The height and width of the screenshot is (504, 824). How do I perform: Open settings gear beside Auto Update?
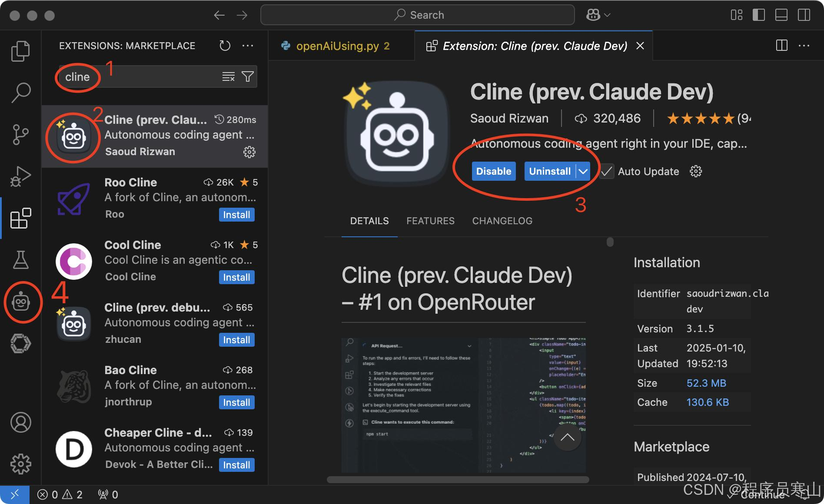click(696, 171)
